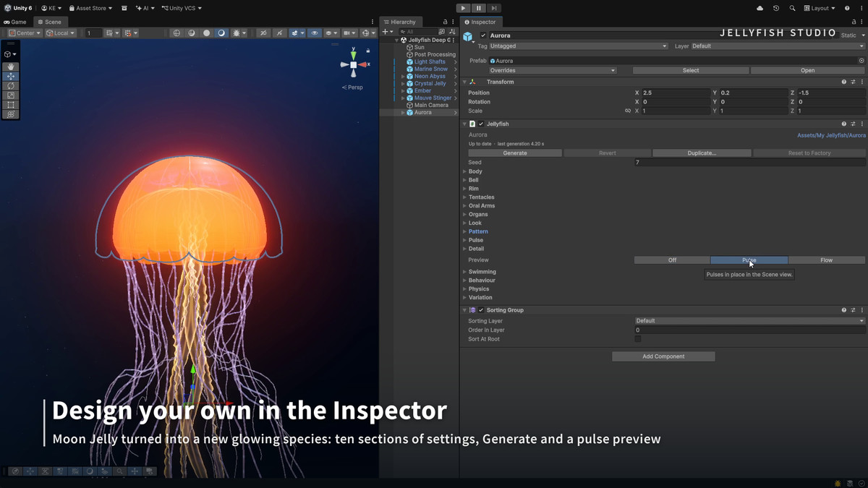Open Transform component presets icon
This screenshot has width=868, height=488.
click(853, 82)
